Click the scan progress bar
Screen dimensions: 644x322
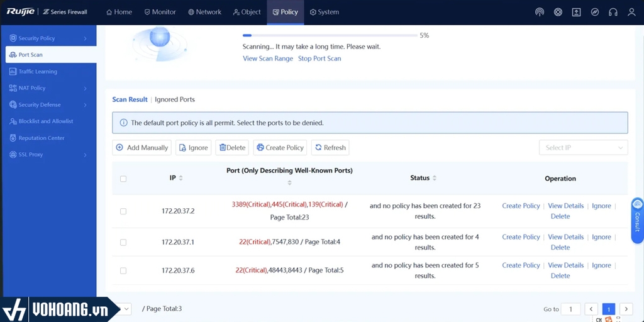pyautogui.click(x=330, y=36)
